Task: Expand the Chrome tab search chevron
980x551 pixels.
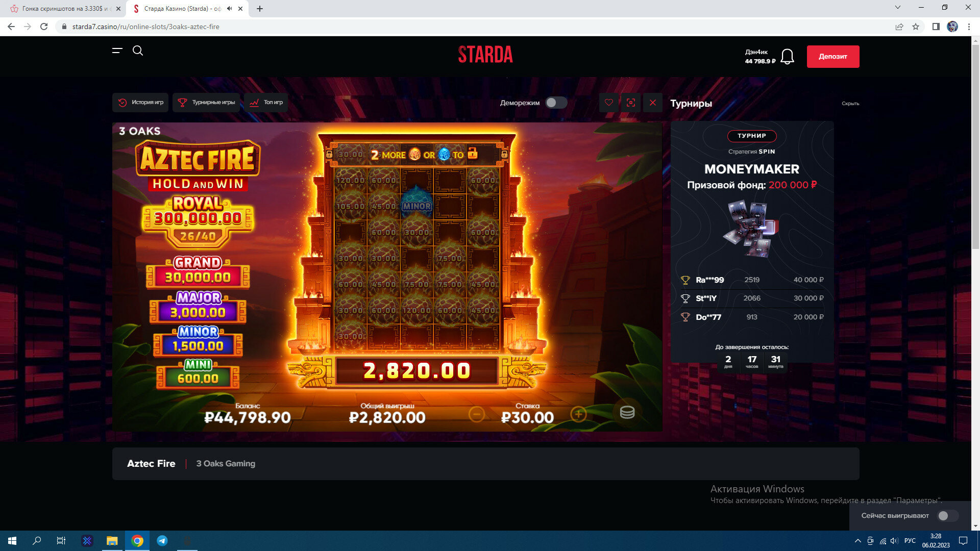Action: pyautogui.click(x=897, y=8)
